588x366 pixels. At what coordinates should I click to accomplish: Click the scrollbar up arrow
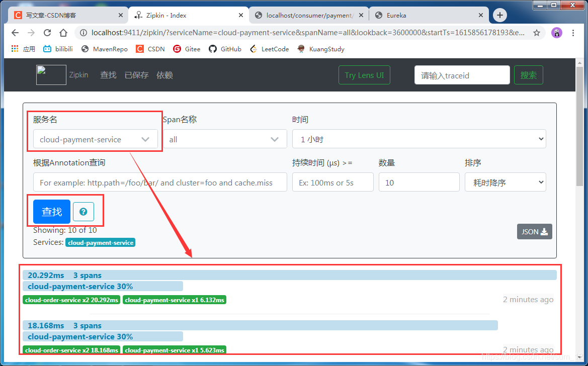[580, 62]
